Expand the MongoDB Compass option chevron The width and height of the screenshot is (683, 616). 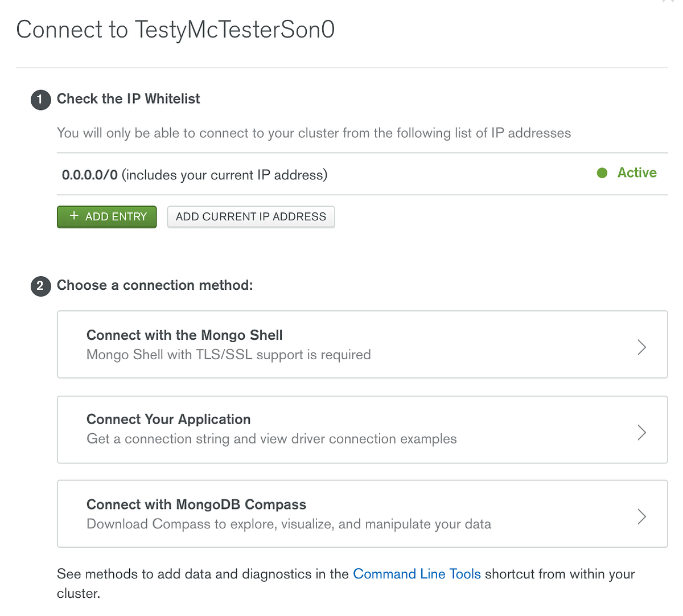pyautogui.click(x=641, y=516)
